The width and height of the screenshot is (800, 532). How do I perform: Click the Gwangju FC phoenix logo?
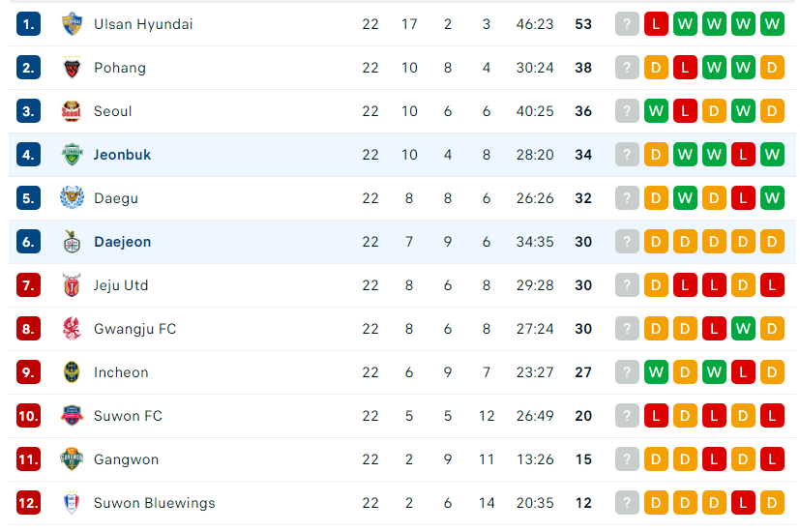click(72, 329)
